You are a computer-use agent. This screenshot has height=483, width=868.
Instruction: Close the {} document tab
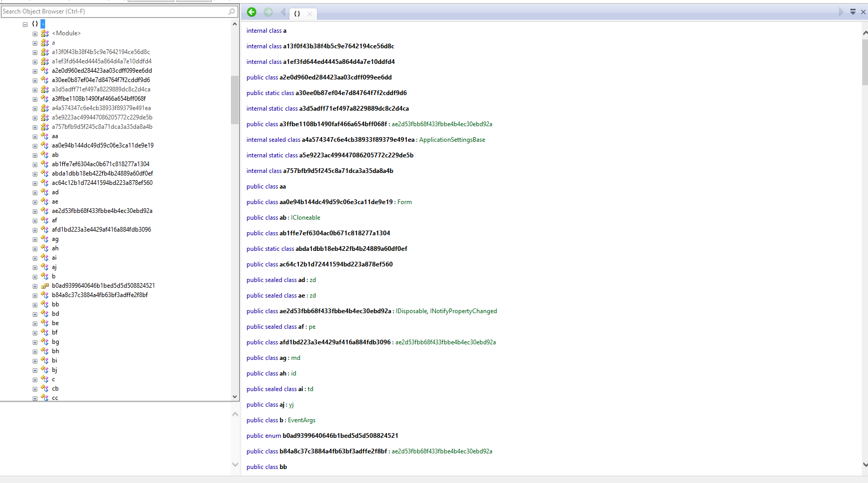[x=310, y=14]
